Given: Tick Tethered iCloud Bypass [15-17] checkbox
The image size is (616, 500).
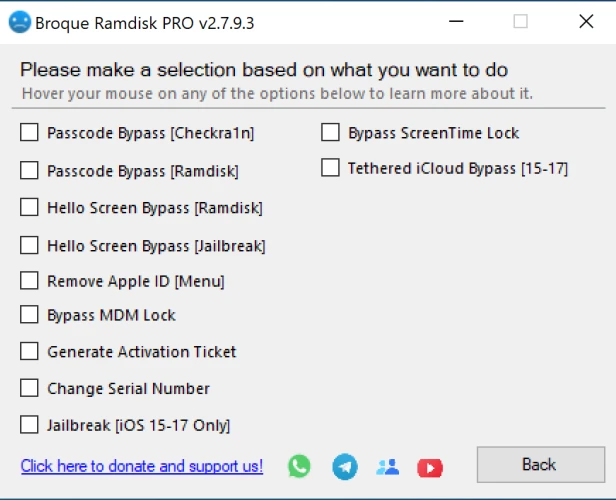Looking at the screenshot, I should [330, 167].
